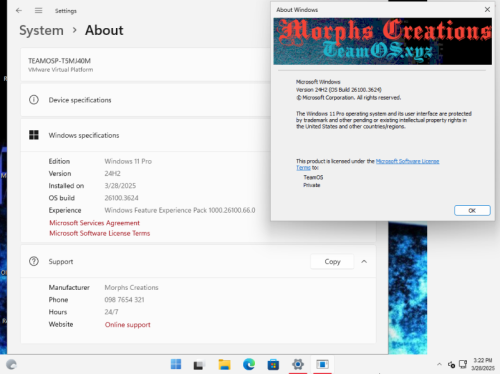
Task: Select the Windows Feature Experience Pack value
Action: click(180, 210)
